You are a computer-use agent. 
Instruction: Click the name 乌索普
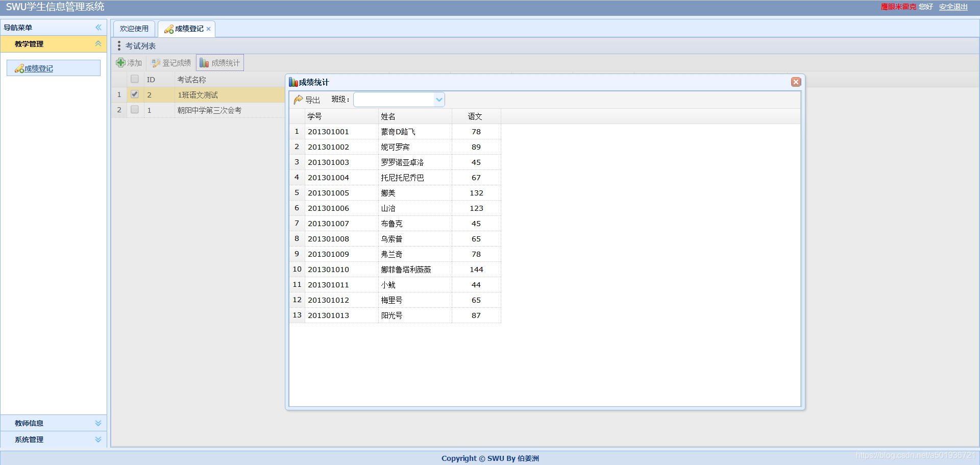[x=391, y=239]
